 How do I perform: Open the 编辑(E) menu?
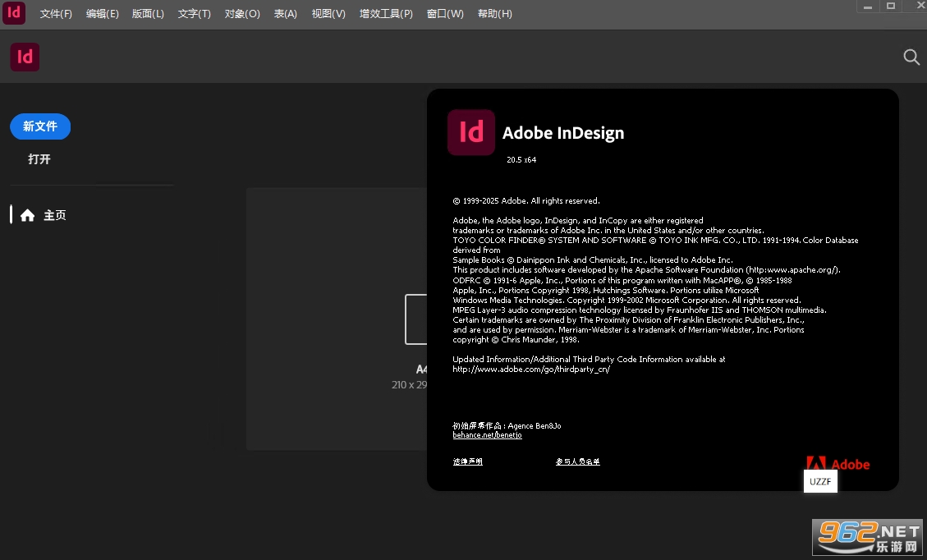pyautogui.click(x=103, y=14)
